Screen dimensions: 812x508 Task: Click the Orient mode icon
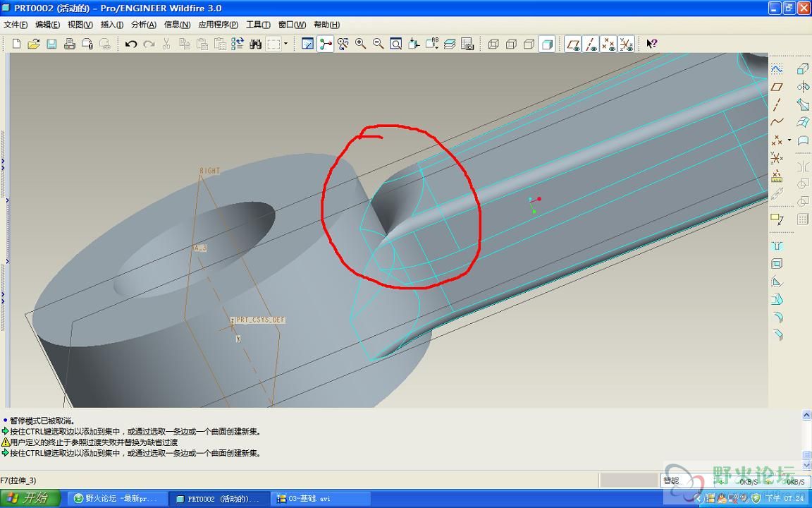(343, 44)
